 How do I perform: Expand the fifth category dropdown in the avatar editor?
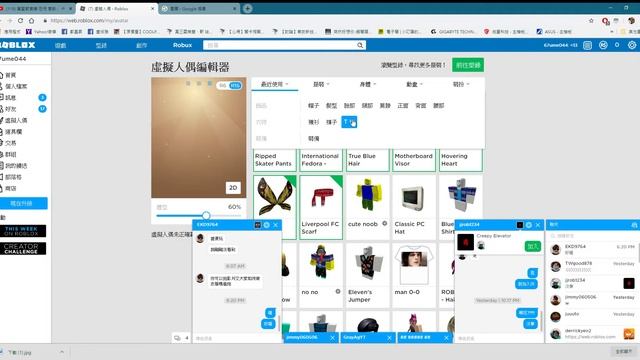click(x=461, y=84)
